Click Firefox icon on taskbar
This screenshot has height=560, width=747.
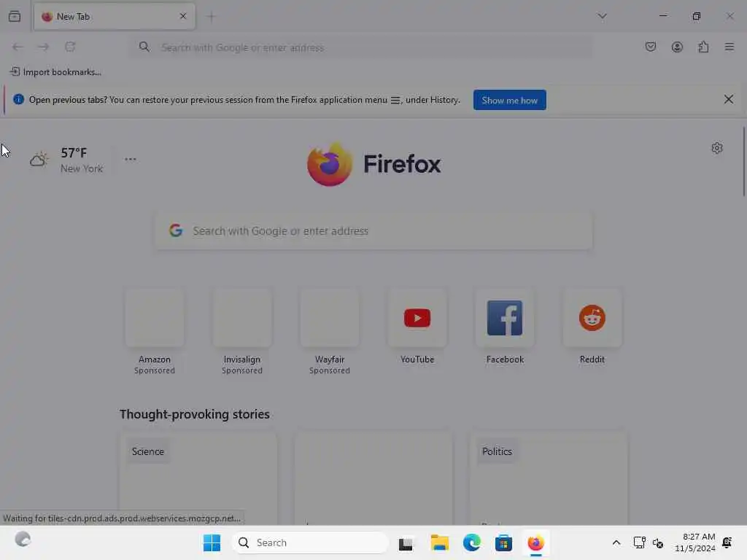pyautogui.click(x=536, y=542)
